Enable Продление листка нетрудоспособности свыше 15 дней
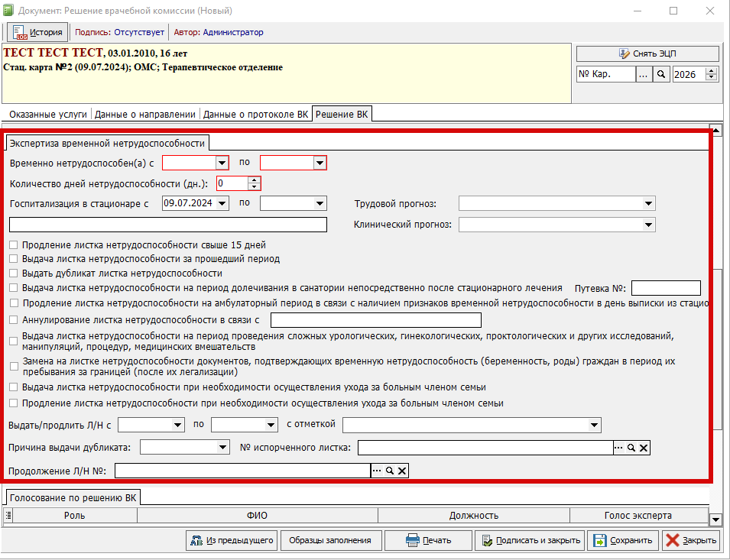This screenshot has height=560, width=730. (14, 245)
